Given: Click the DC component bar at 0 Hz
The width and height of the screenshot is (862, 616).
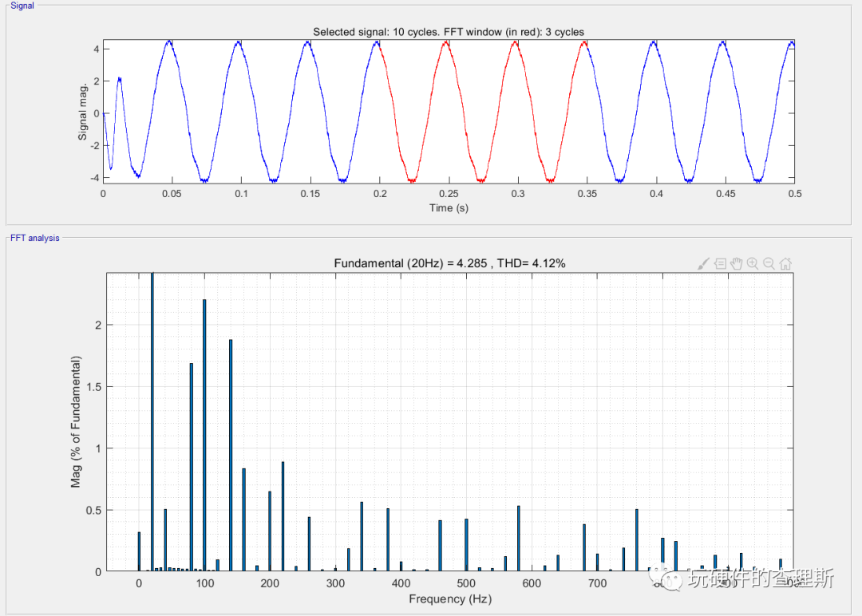Looking at the screenshot, I should pyautogui.click(x=139, y=551).
